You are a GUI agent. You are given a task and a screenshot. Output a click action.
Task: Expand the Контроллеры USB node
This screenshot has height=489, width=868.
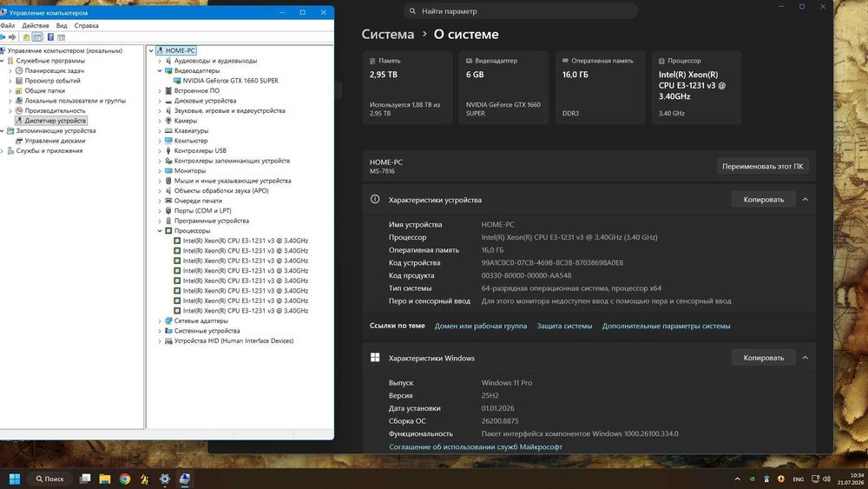[160, 150]
